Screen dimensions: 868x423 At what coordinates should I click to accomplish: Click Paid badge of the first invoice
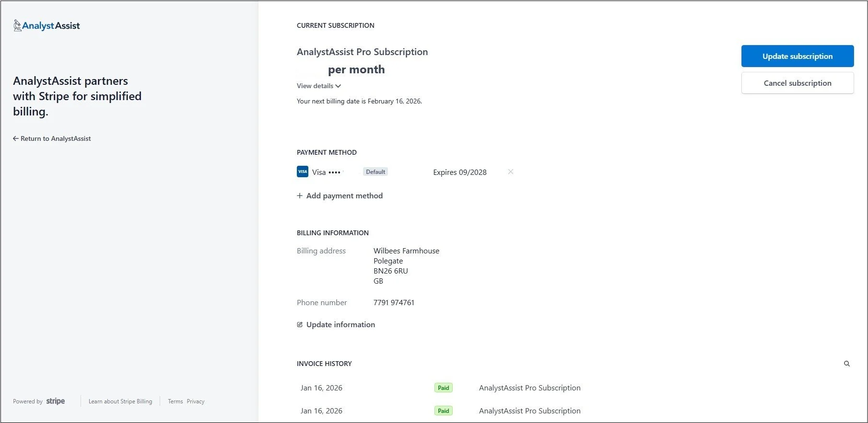444,388
